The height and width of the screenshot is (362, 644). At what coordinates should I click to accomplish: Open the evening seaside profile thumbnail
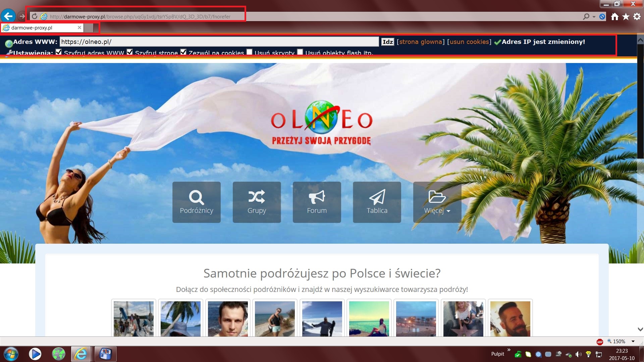point(416,318)
